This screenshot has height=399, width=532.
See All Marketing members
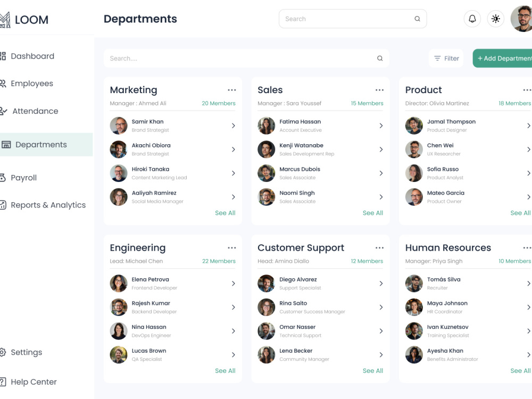225,213
